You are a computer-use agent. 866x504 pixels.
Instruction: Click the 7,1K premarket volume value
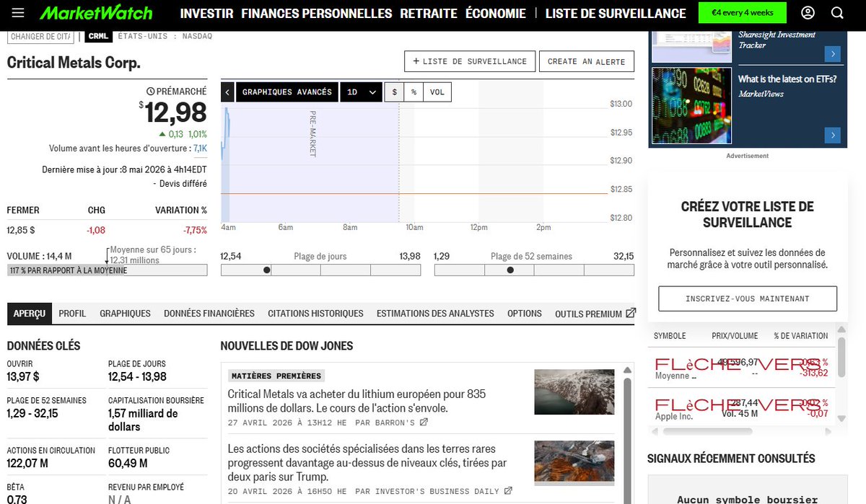[x=200, y=148]
